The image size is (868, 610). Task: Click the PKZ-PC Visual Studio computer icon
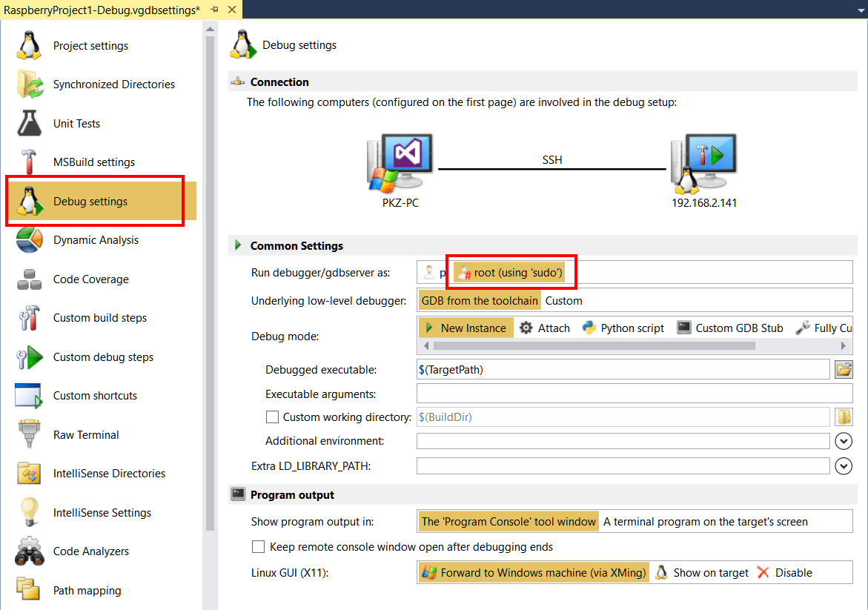[x=400, y=163]
